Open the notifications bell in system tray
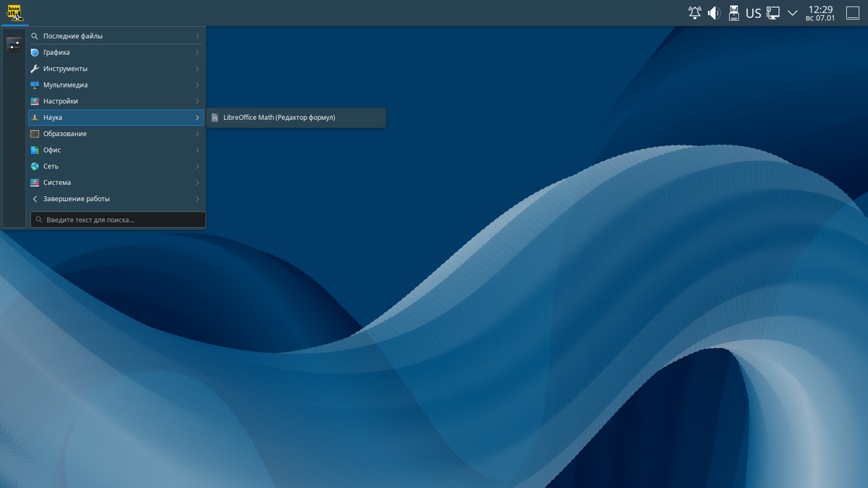Image resolution: width=868 pixels, height=488 pixels. (694, 13)
